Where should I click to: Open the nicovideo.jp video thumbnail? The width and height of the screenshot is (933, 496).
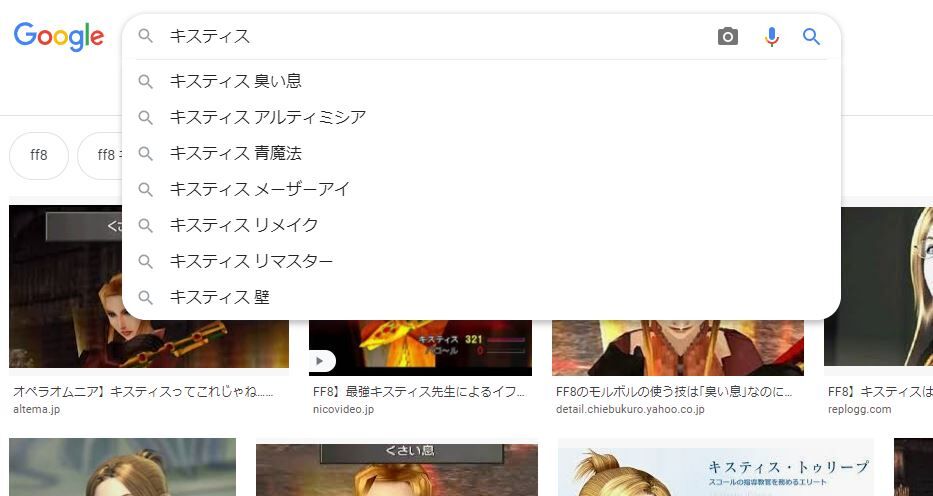420,348
